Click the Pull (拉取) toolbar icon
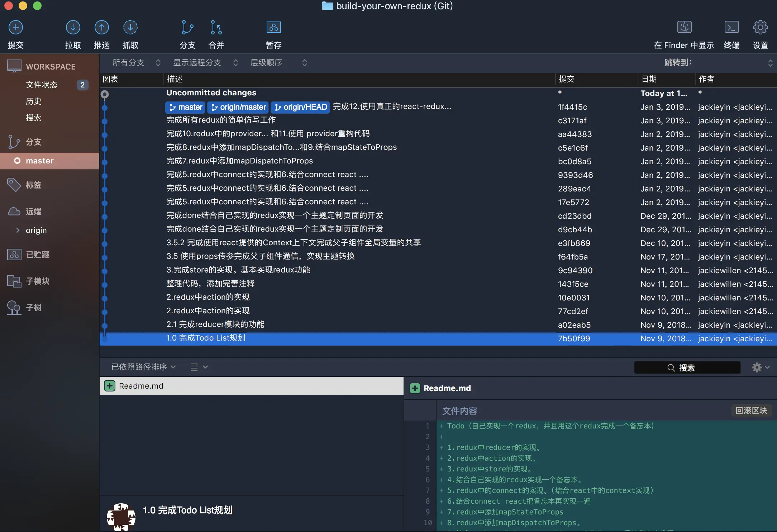 (x=73, y=28)
